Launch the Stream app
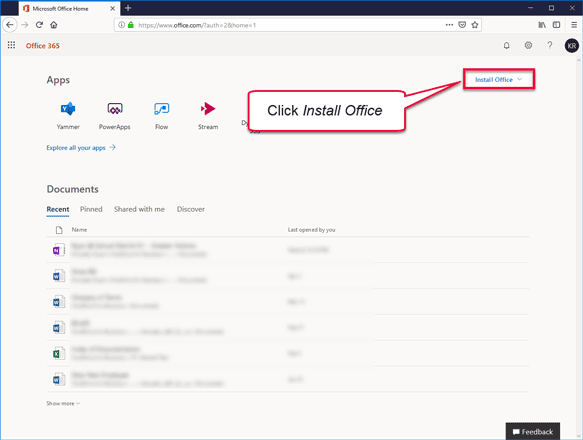 pyautogui.click(x=208, y=115)
